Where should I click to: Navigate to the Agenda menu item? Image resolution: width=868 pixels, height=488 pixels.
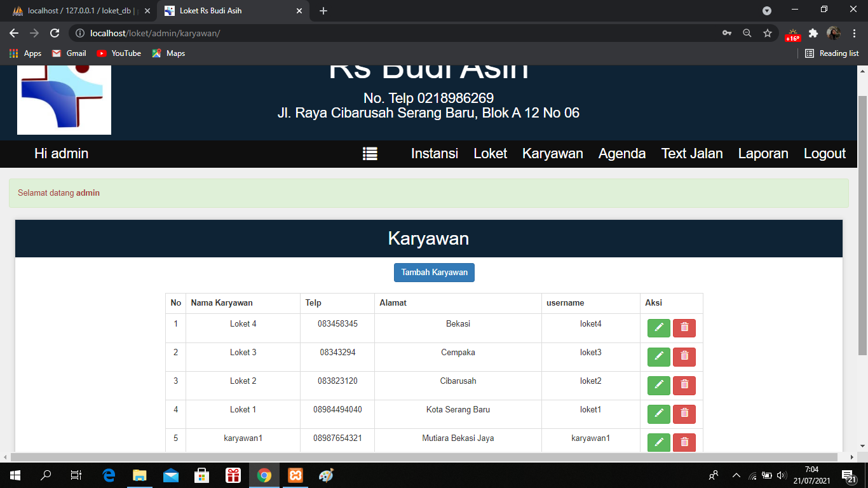[x=621, y=154]
